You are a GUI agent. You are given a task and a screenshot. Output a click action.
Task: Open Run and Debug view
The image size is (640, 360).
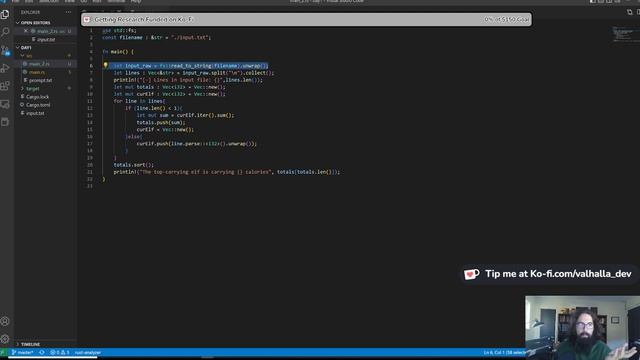click(x=5, y=68)
